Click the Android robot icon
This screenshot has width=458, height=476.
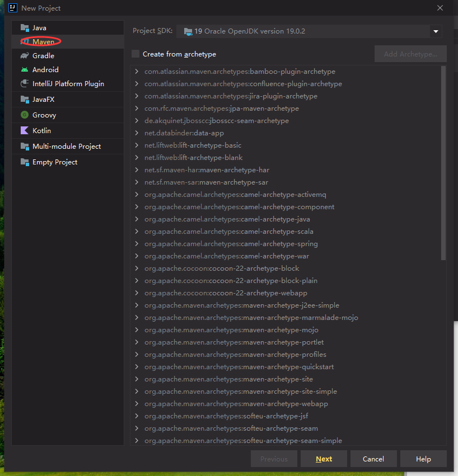[x=25, y=70]
